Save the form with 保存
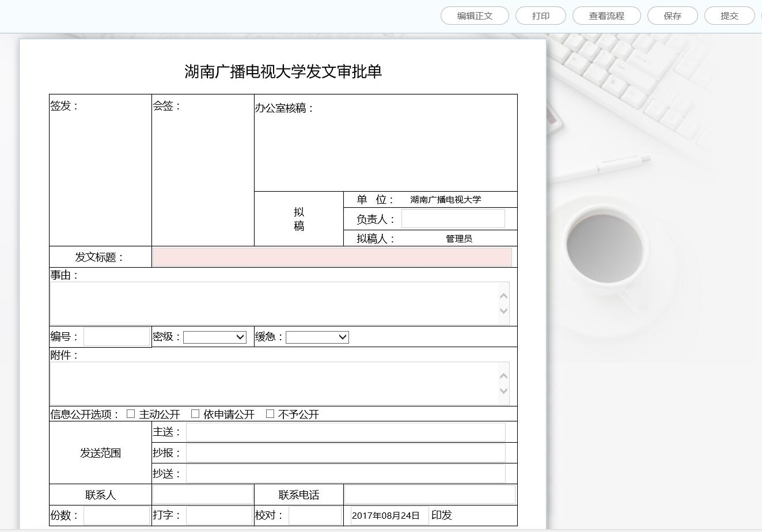 tap(672, 16)
